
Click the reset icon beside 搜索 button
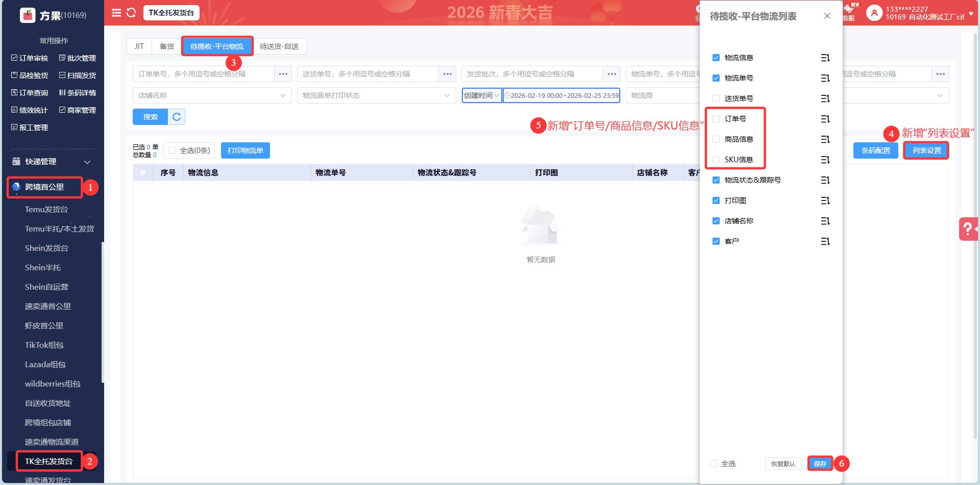point(177,117)
